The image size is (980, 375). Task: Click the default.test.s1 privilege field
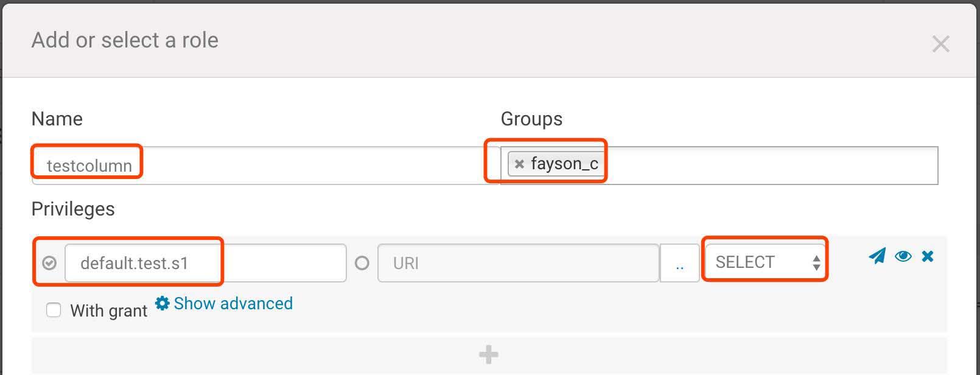click(205, 263)
